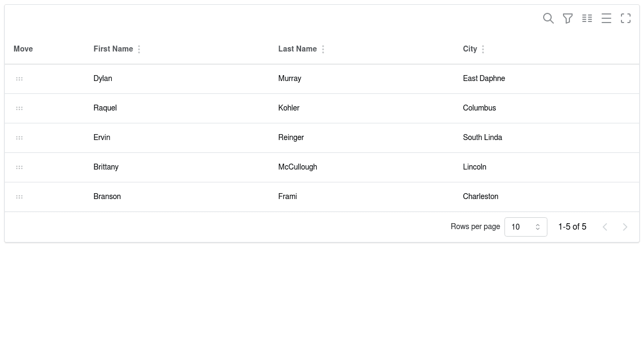Toggle the column filters funnel icon

click(568, 18)
